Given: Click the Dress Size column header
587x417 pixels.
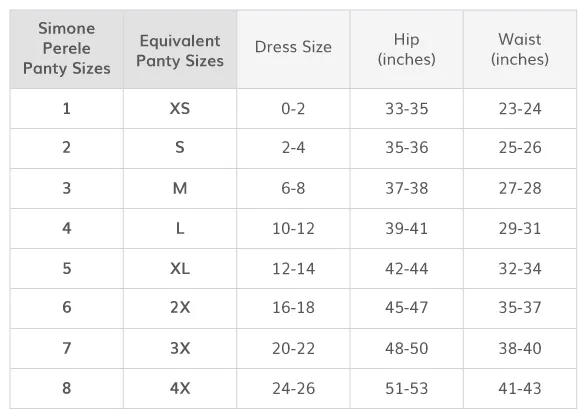Looking at the screenshot, I should click(294, 49).
